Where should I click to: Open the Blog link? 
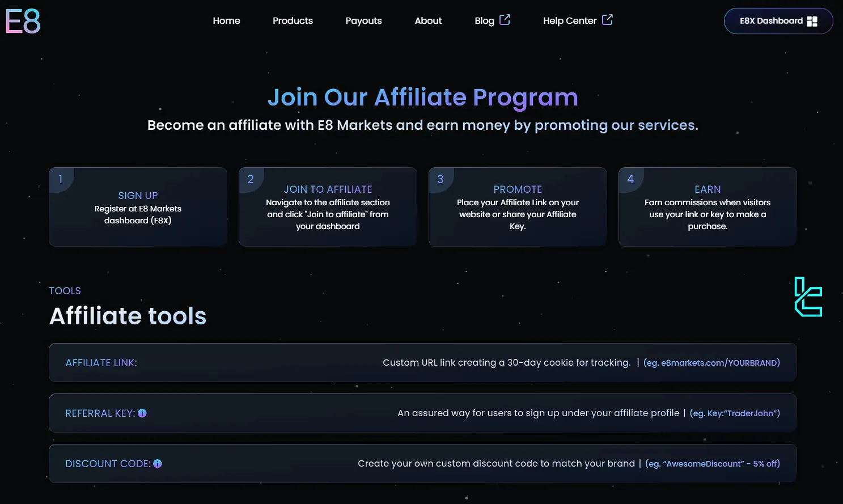(x=484, y=20)
